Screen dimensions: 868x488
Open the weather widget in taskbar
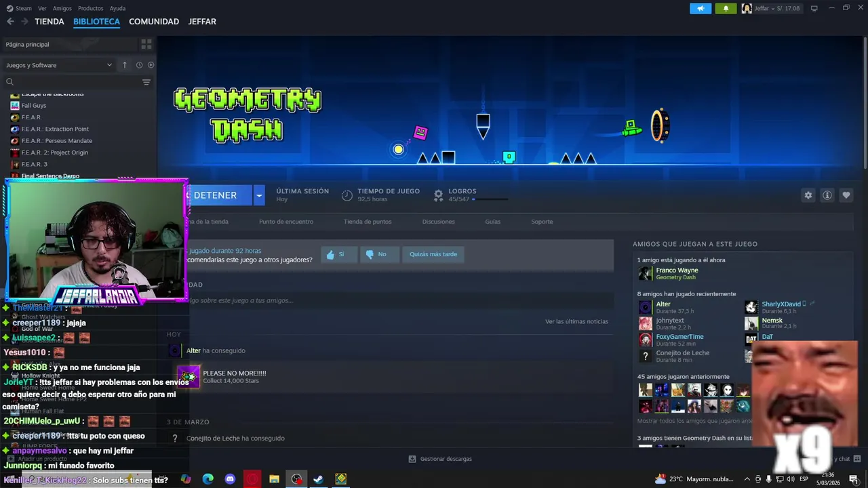click(x=694, y=479)
